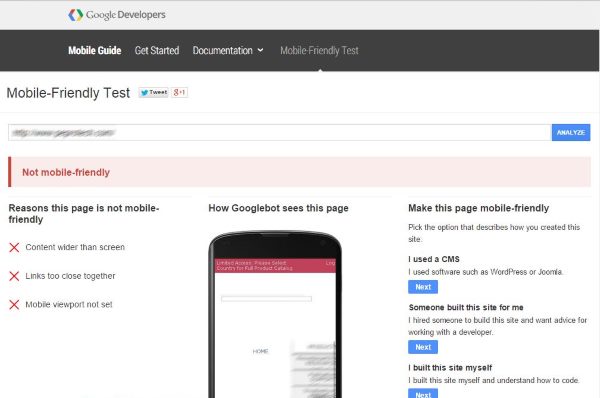
Task: Click red X beside Links too close together
Action: (x=14, y=276)
